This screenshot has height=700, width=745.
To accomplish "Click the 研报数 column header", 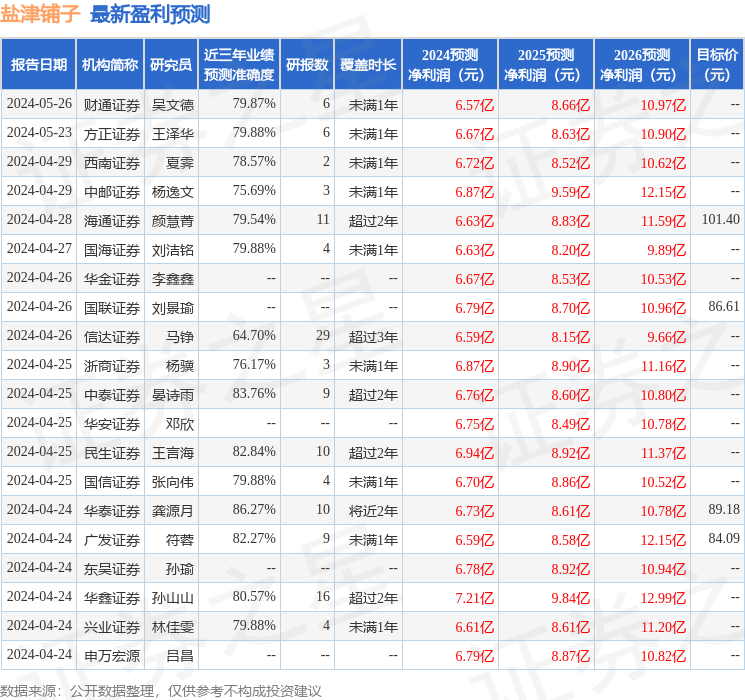I will 307,64.
